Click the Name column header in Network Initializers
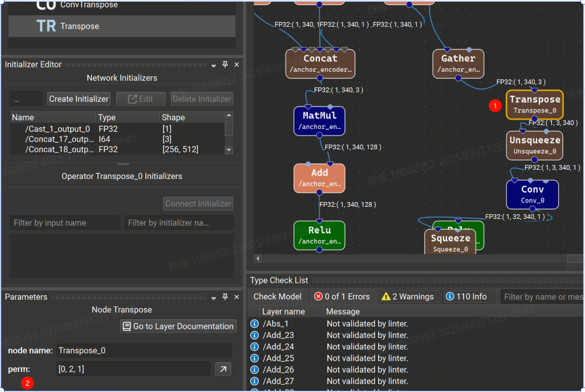The width and height of the screenshot is (585, 392). pyautogui.click(x=22, y=117)
